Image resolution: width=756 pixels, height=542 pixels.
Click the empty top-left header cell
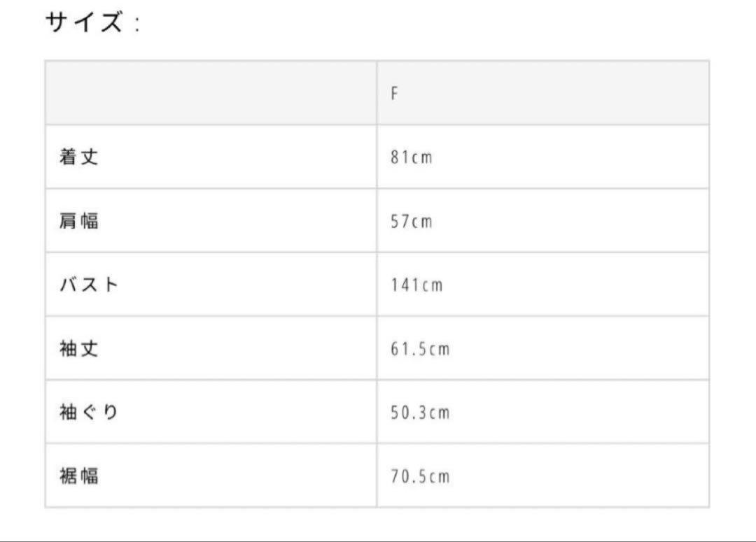pyautogui.click(x=211, y=93)
